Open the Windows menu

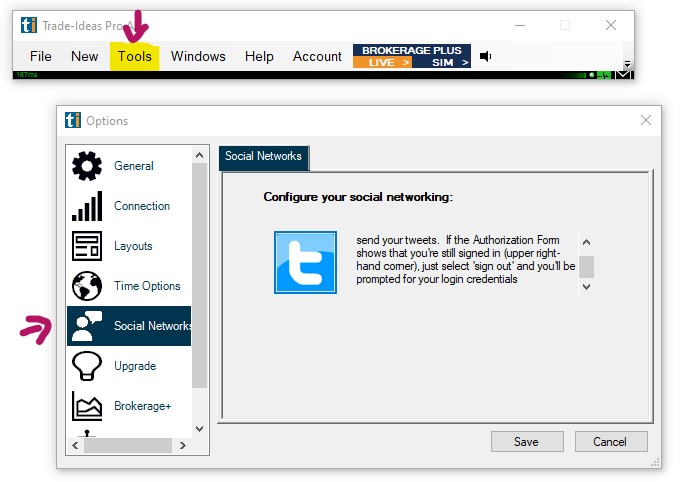pyautogui.click(x=198, y=56)
